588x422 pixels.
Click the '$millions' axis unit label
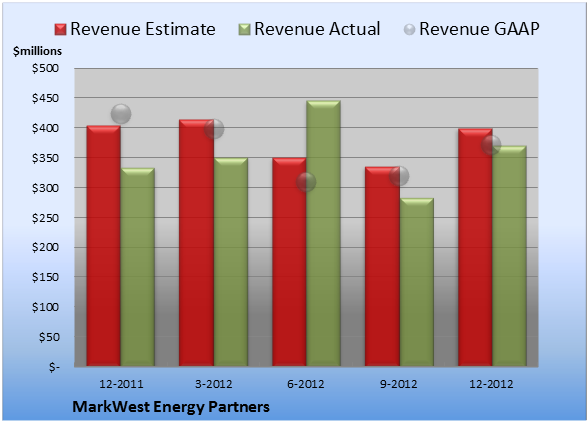point(38,51)
